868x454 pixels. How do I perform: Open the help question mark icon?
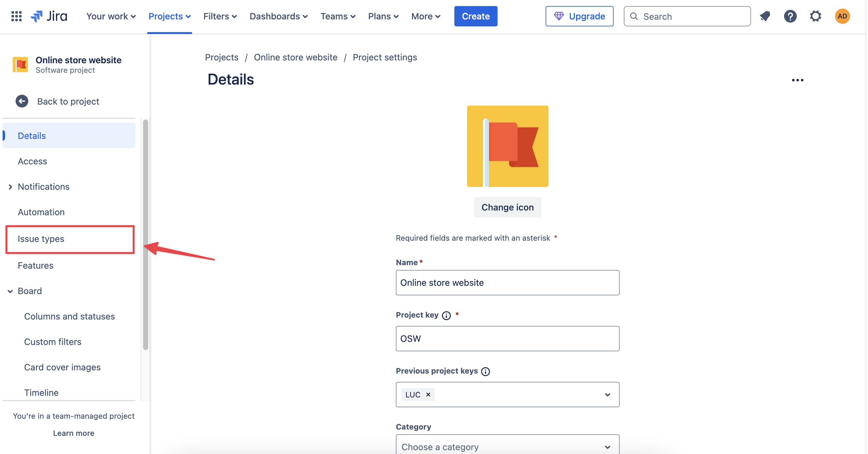pos(790,16)
